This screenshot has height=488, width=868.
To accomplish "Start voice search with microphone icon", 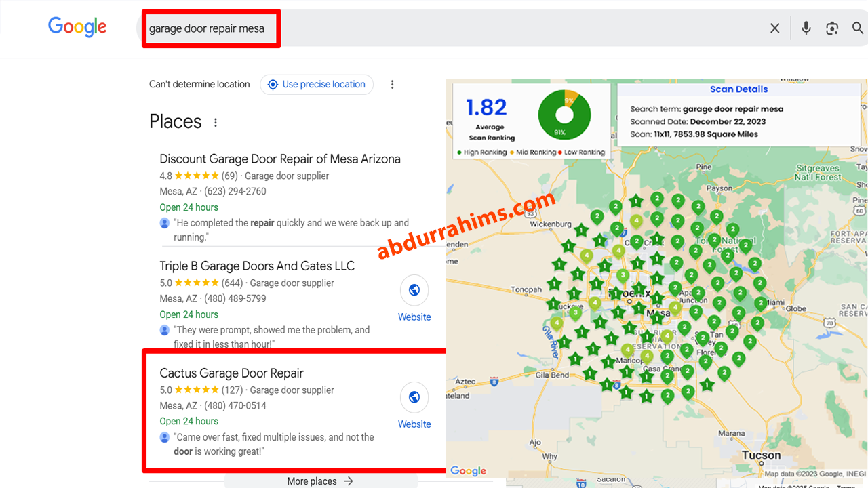I will pyautogui.click(x=806, y=28).
